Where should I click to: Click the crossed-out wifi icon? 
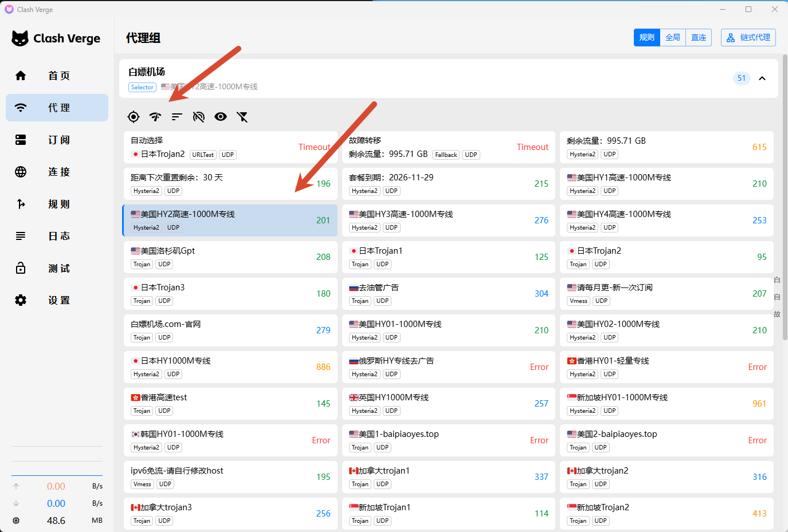[199, 117]
